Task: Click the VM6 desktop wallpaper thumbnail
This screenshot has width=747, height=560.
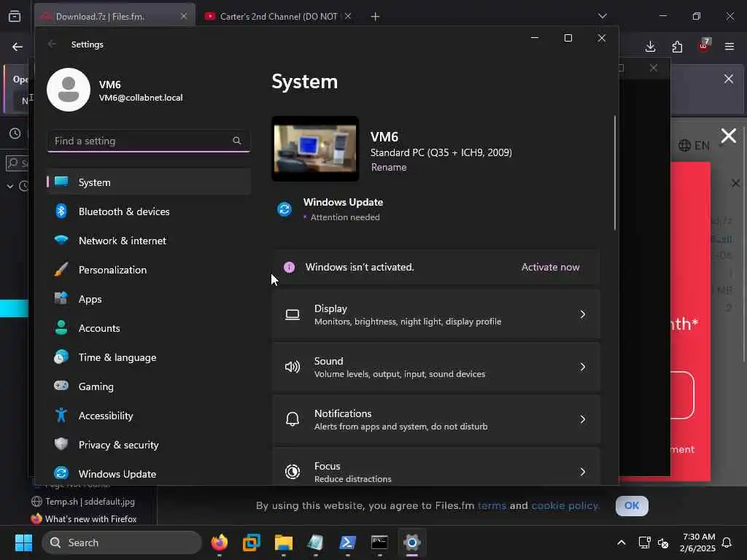Action: click(x=315, y=149)
